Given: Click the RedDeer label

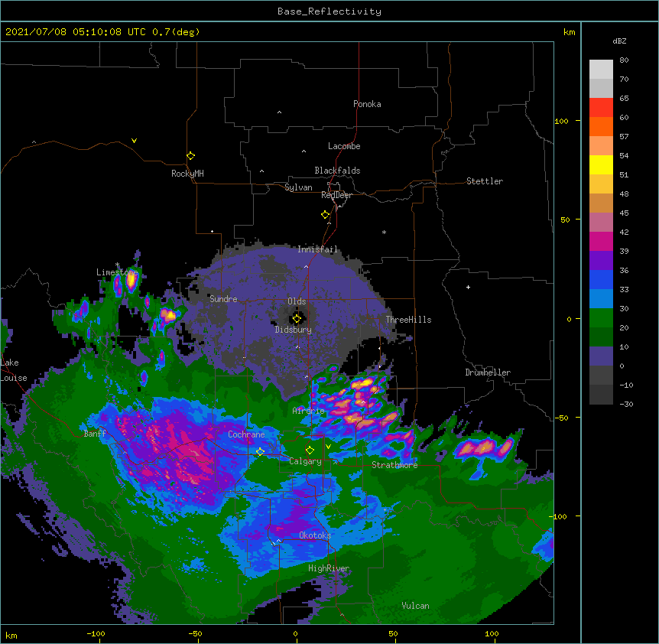Looking at the screenshot, I should point(336,195).
